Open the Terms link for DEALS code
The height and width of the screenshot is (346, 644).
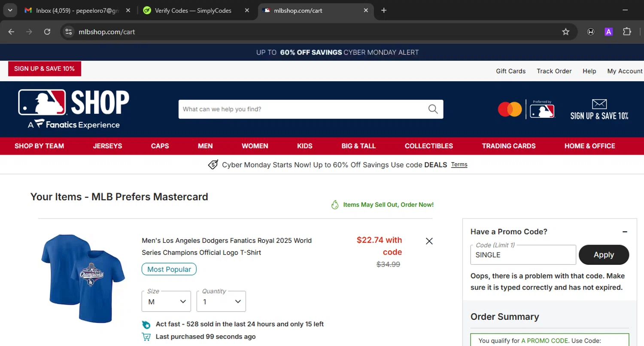pos(459,165)
